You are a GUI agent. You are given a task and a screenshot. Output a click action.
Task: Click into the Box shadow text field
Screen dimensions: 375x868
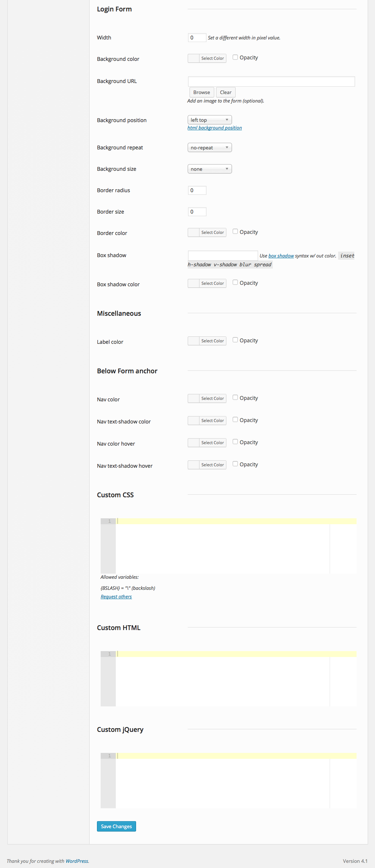(223, 255)
